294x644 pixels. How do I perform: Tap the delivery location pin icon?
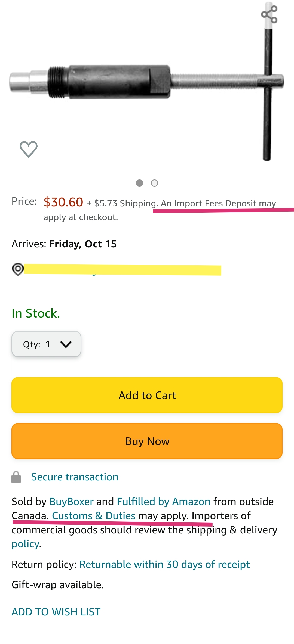(18, 269)
